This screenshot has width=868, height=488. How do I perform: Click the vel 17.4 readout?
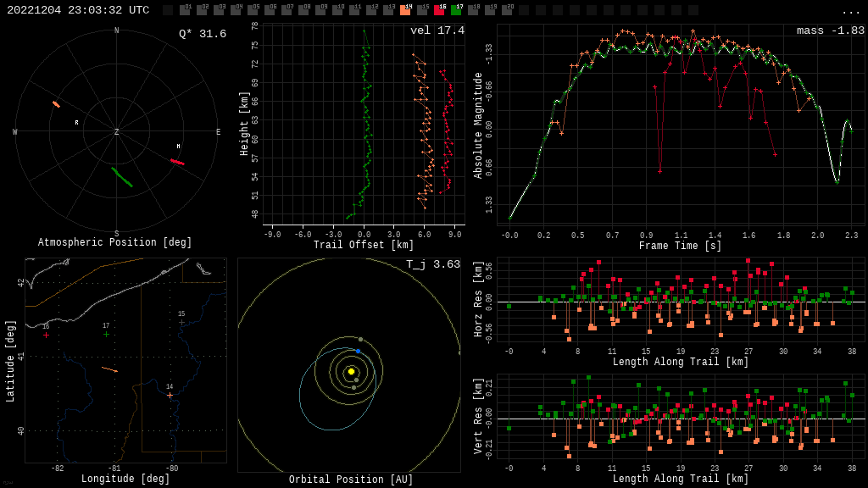(437, 30)
